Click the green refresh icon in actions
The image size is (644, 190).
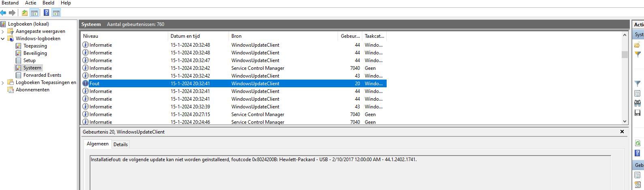pos(638,143)
